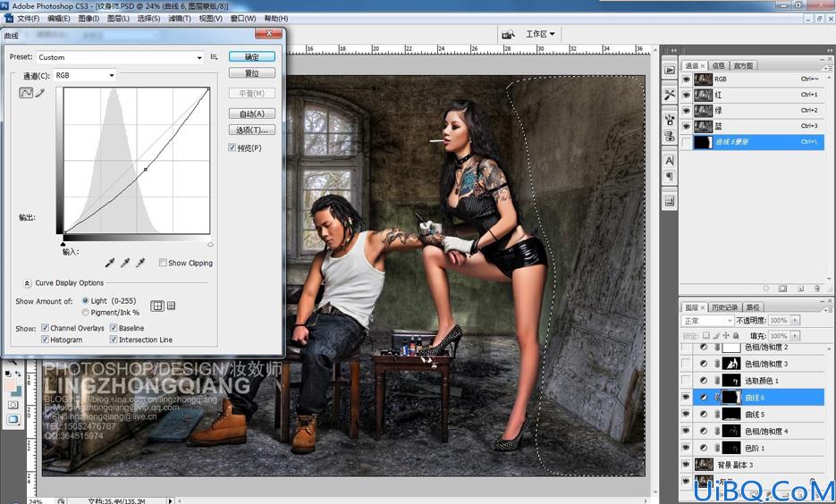Pick the gray point eyedropper
Screen dimensions: 836x504
point(125,263)
